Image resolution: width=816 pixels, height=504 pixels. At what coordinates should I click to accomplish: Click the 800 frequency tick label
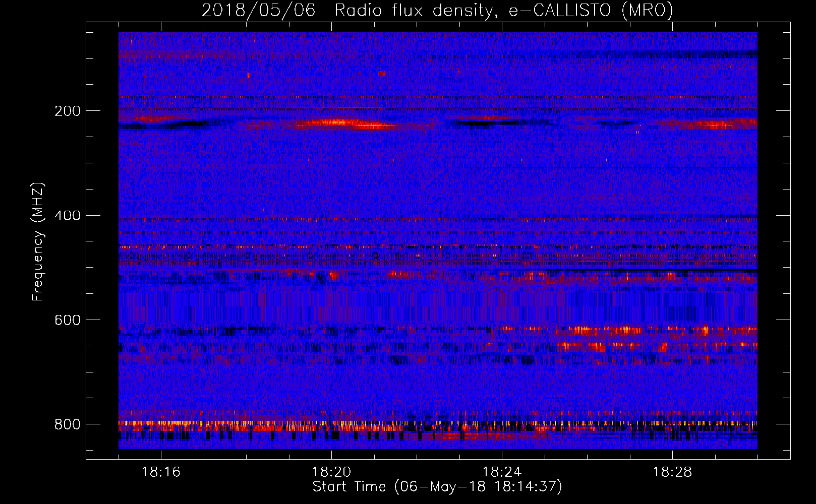pos(67,424)
